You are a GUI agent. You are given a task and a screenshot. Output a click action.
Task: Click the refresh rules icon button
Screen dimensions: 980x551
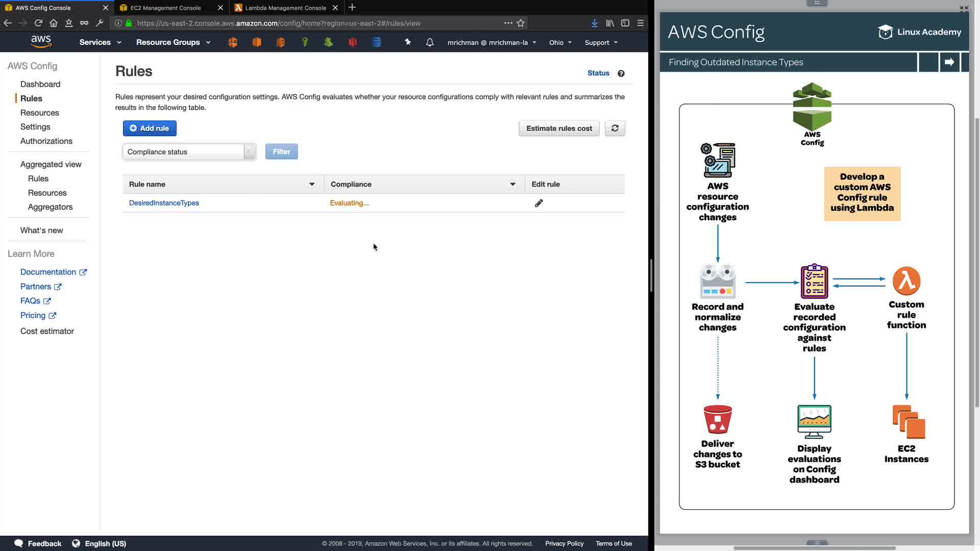615,128
